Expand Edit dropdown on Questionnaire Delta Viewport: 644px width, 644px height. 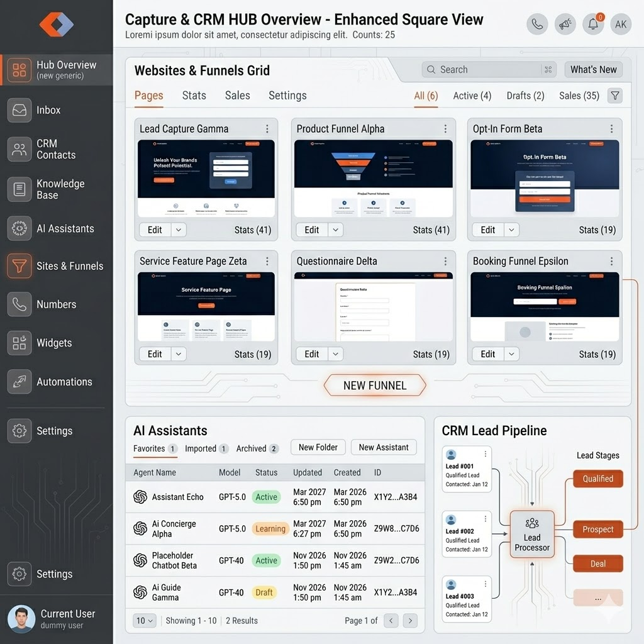click(x=336, y=354)
